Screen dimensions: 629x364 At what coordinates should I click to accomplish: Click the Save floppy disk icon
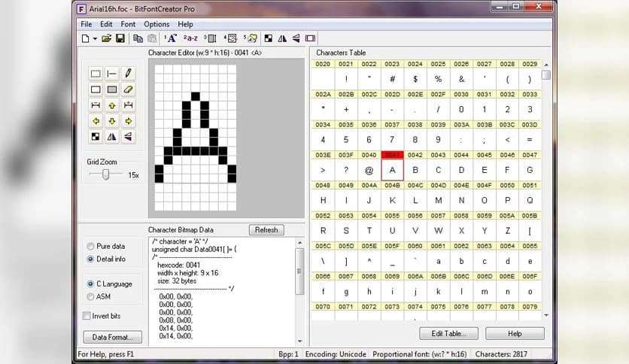pyautogui.click(x=120, y=38)
